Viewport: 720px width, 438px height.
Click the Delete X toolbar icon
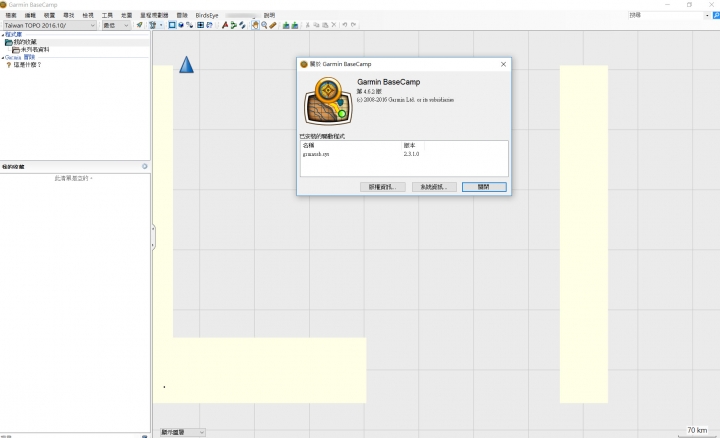pyautogui.click(x=334, y=25)
